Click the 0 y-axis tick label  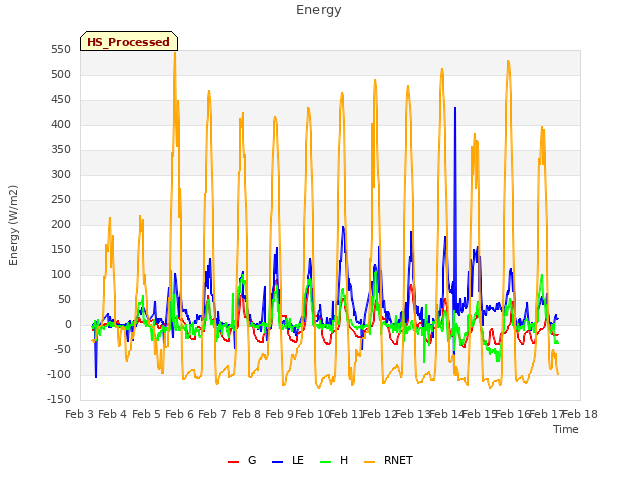[68, 325]
